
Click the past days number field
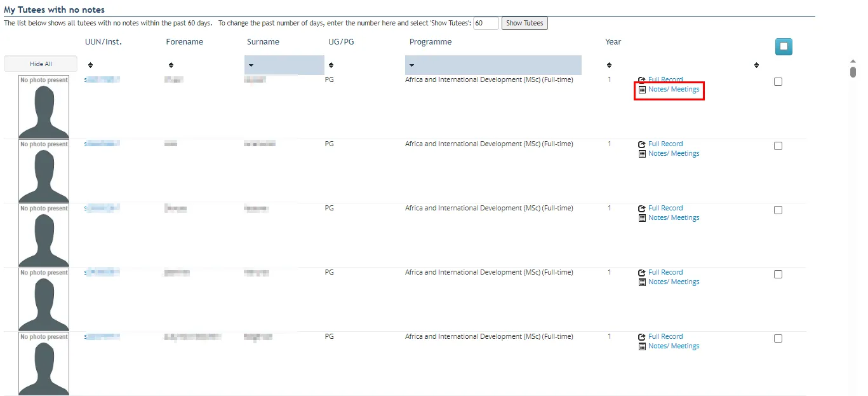point(486,23)
